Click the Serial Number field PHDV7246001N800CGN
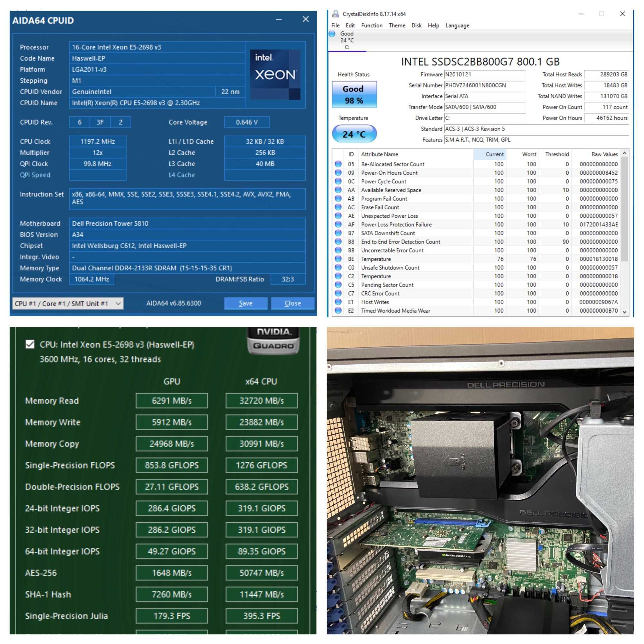Screen dimensions: 644x644 [x=485, y=85]
